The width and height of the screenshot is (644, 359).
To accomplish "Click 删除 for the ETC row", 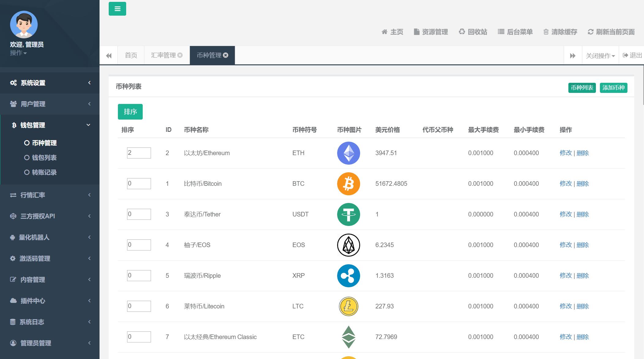I will 582,337.
